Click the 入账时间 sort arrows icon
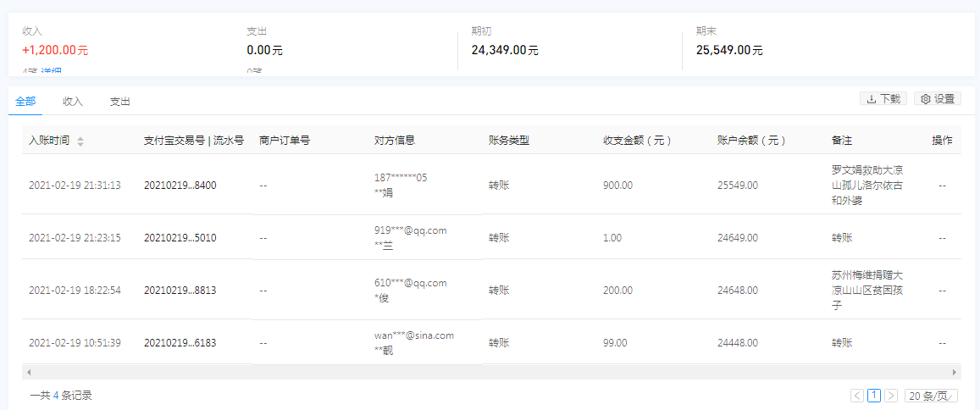Image resolution: width=980 pixels, height=410 pixels. point(80,141)
